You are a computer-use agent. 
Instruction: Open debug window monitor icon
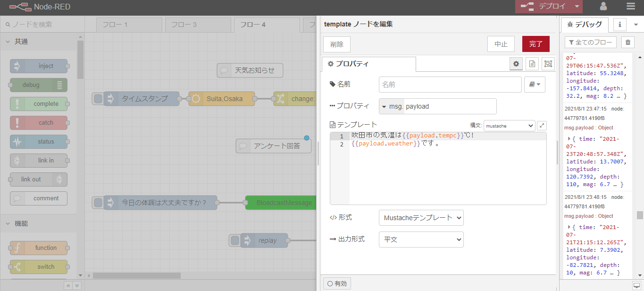636,285
